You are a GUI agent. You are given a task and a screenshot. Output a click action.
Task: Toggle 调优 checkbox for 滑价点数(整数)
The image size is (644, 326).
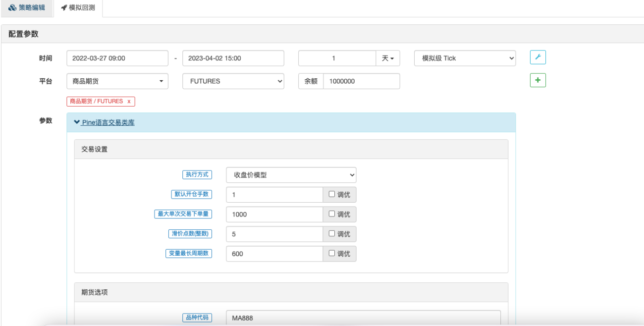click(332, 234)
